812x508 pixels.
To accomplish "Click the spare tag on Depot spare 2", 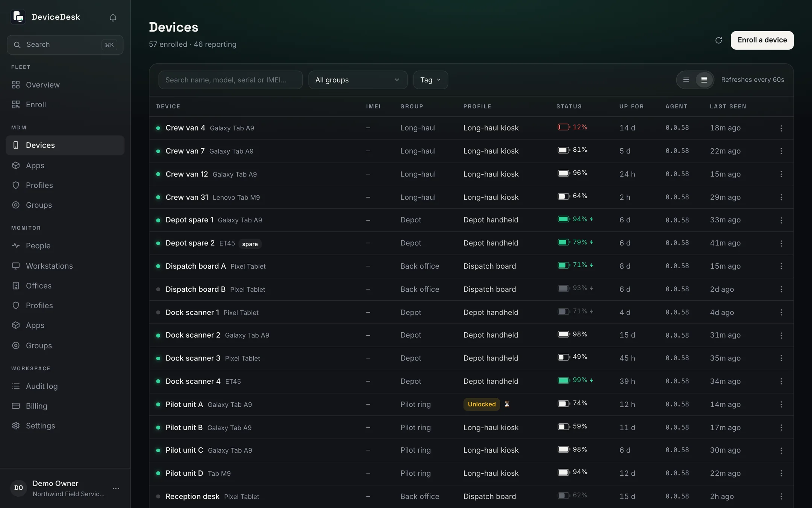I will 250,244.
